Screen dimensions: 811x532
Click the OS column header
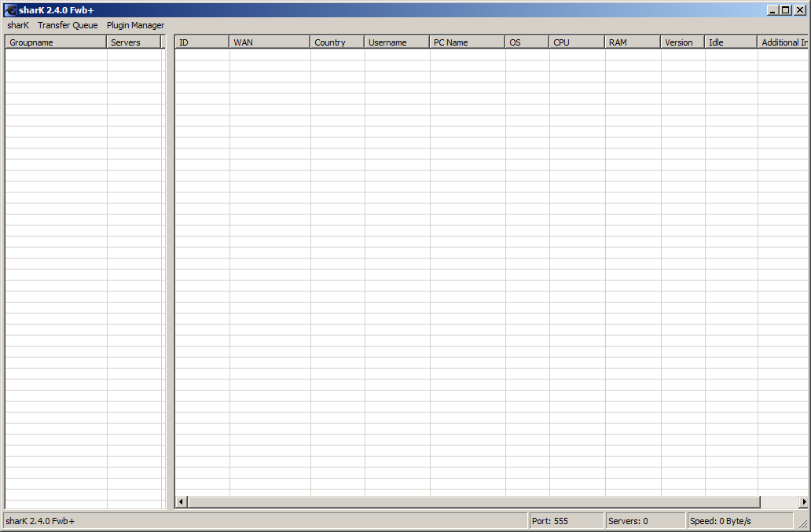527,42
